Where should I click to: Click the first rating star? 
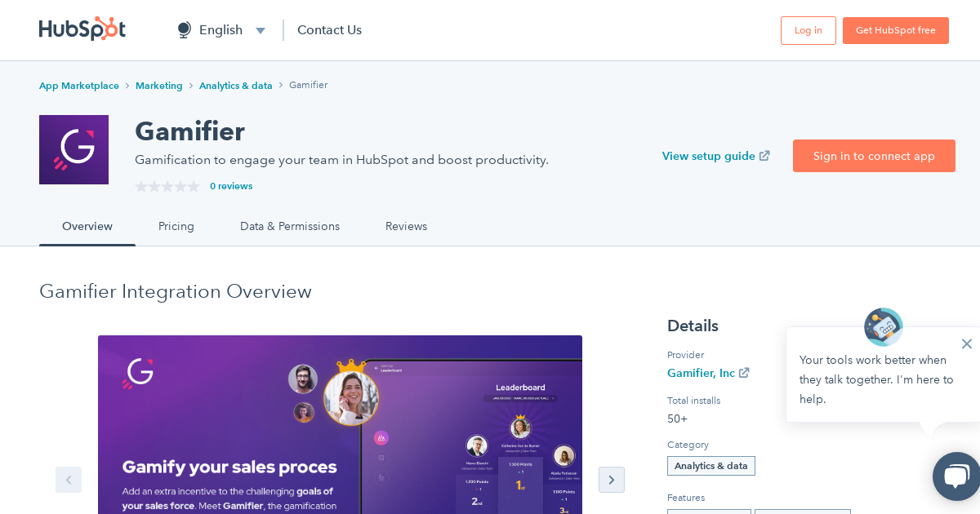click(141, 186)
